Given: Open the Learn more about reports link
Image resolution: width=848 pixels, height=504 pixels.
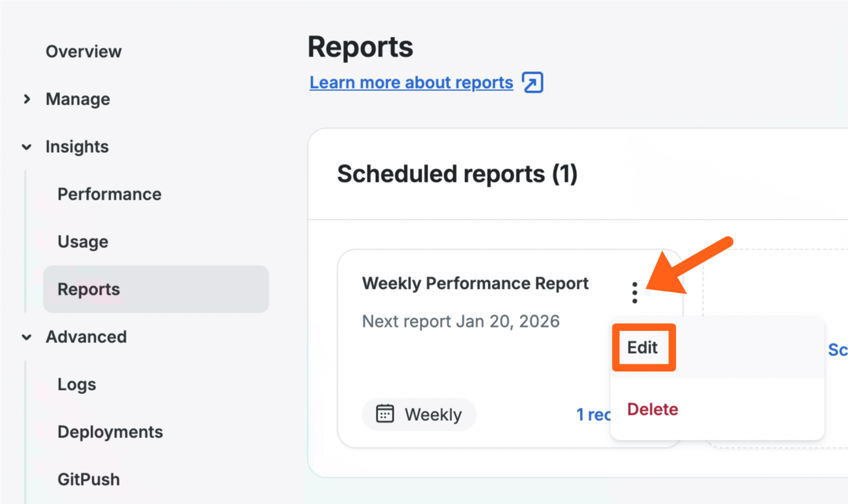Looking at the screenshot, I should (x=411, y=83).
